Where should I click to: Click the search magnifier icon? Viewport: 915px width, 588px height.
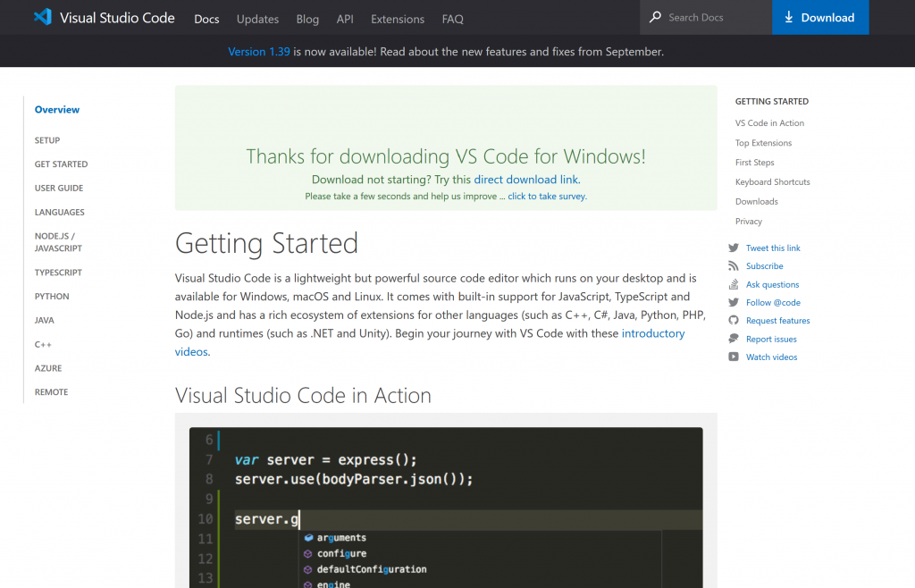pos(655,17)
